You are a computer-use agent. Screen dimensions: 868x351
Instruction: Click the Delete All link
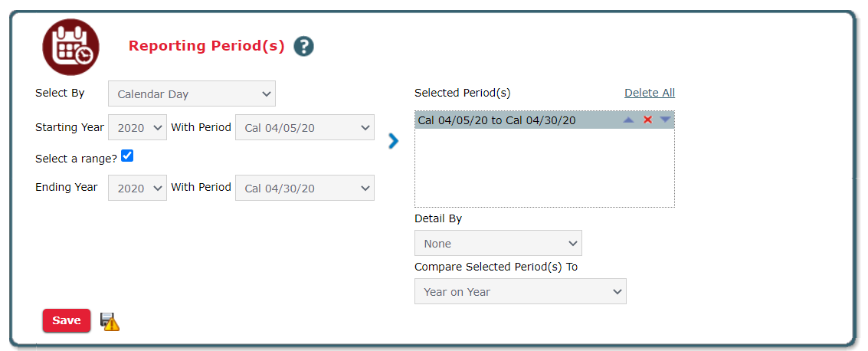click(650, 93)
